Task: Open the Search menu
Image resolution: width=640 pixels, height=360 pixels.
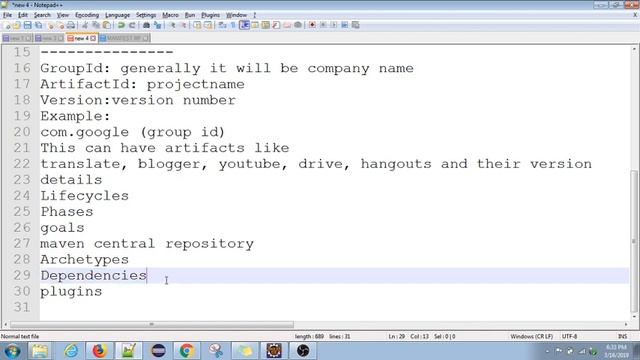Action: pos(42,15)
